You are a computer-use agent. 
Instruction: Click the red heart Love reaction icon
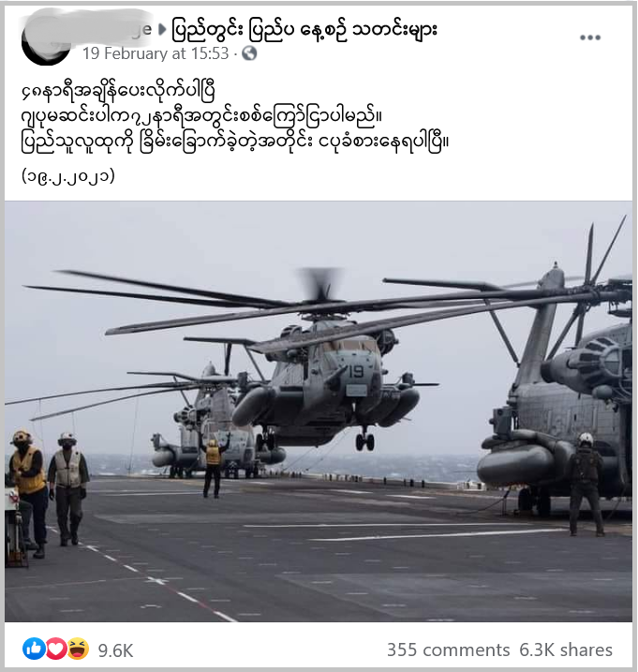pyautogui.click(x=55, y=649)
